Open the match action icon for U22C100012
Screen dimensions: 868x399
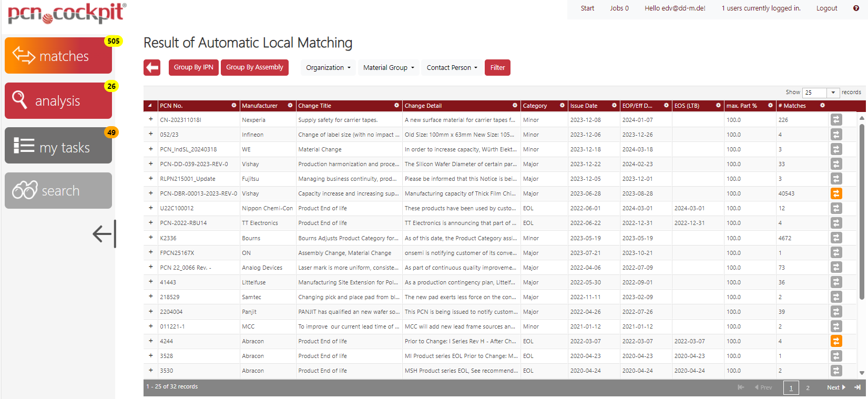pyautogui.click(x=836, y=208)
